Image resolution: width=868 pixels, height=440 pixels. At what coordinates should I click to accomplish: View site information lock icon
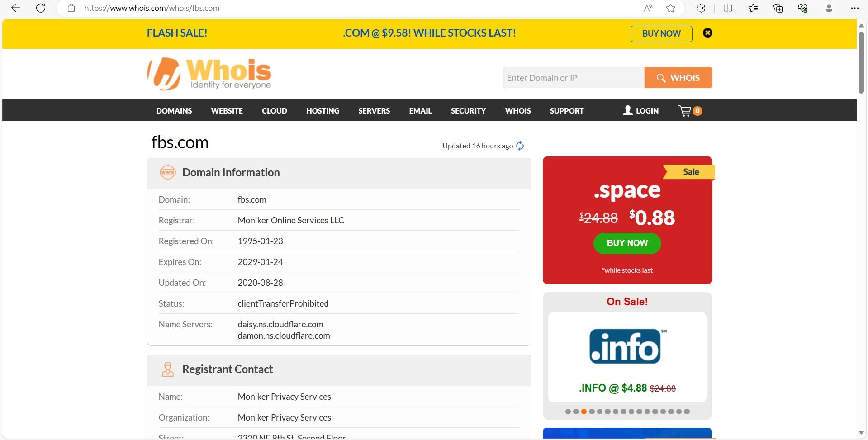71,8
